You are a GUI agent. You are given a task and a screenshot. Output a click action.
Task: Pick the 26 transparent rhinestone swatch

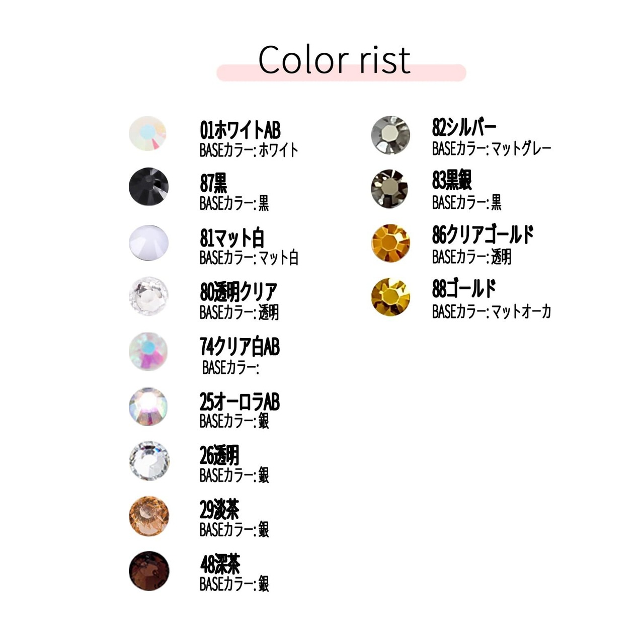pos(149,461)
